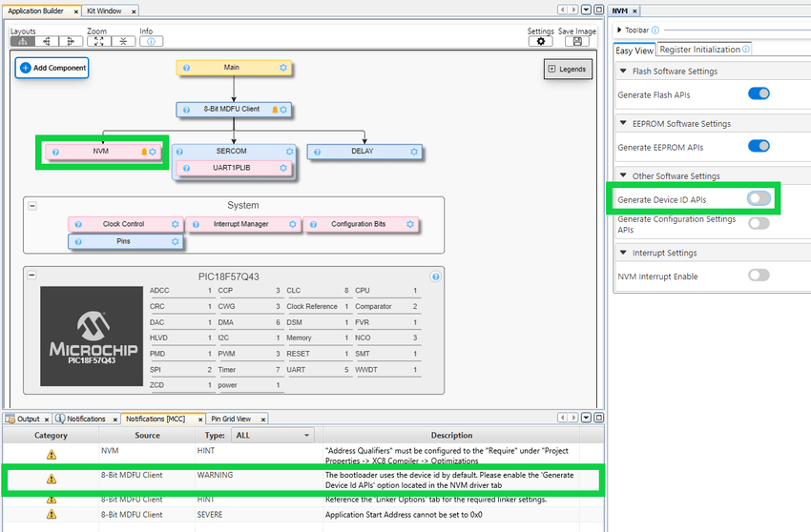Turn off Generate Flash APIs switch
The height and width of the screenshot is (532, 811).
coord(759,94)
